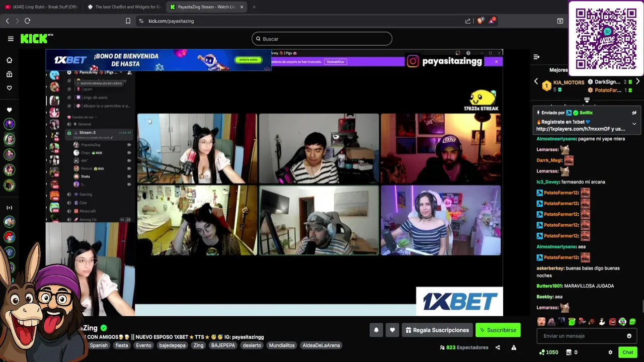
Task: Click the KICK logo
Action: tap(36, 39)
